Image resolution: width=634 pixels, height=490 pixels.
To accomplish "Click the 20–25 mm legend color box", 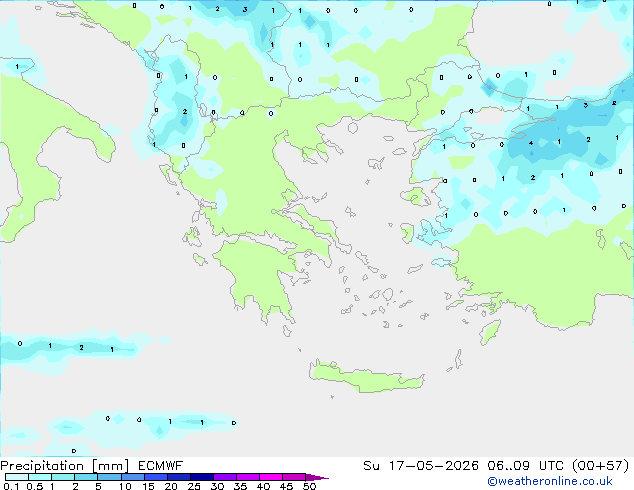I will 179,477.
